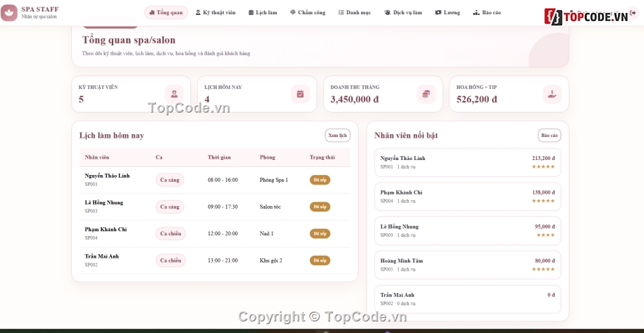Open Lê Hồng Nhung featured staff card

[x=467, y=231]
